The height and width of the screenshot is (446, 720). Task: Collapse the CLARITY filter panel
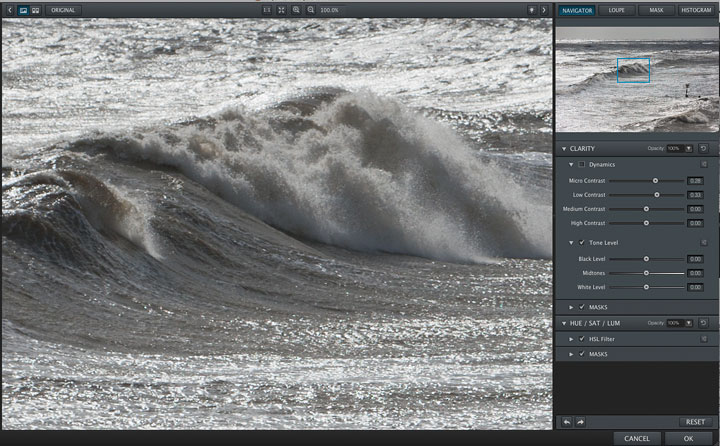click(564, 149)
